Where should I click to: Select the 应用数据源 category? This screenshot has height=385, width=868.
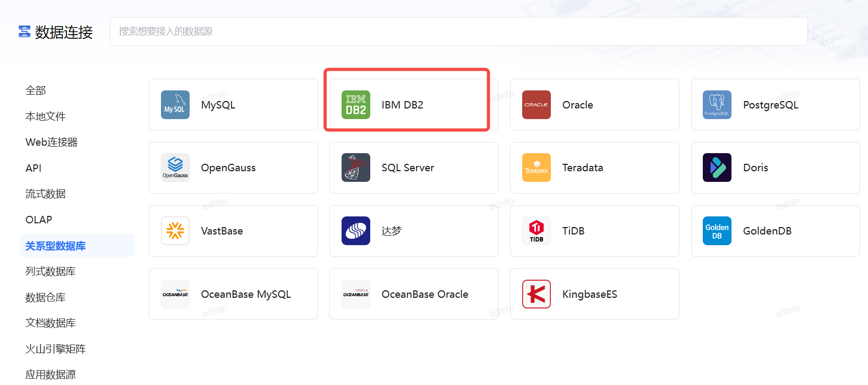point(50,374)
